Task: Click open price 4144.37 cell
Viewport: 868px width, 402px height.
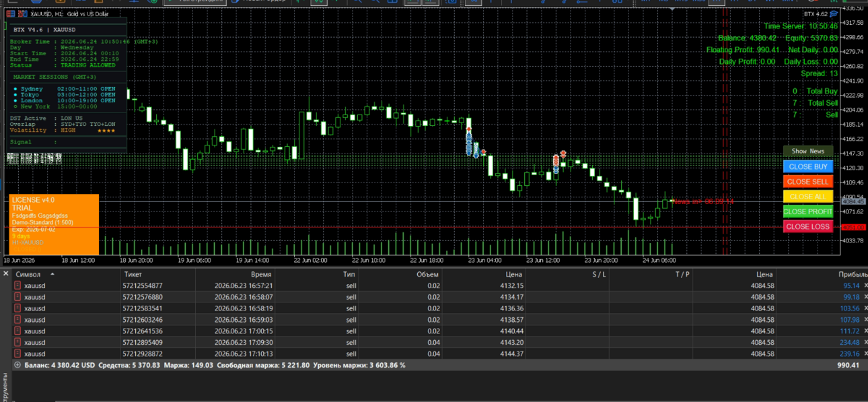Action: [x=511, y=354]
